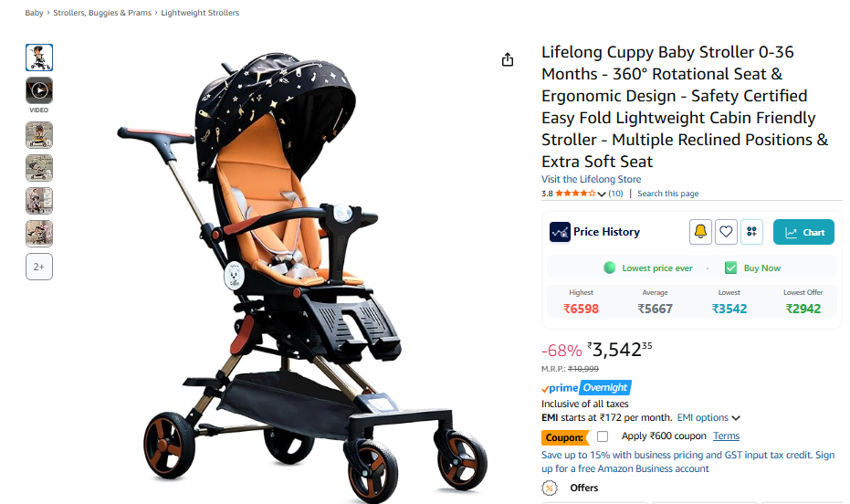Open the similar products grid icon
The image size is (850, 504).
[752, 232]
